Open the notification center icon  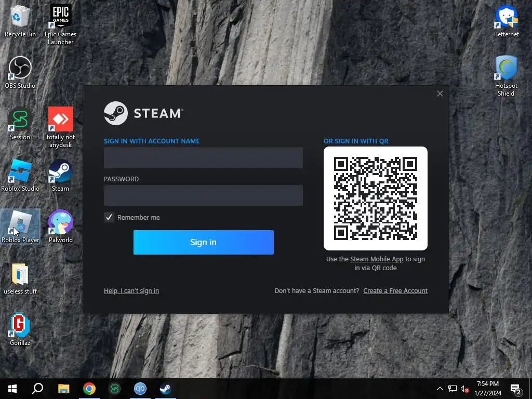point(516,389)
